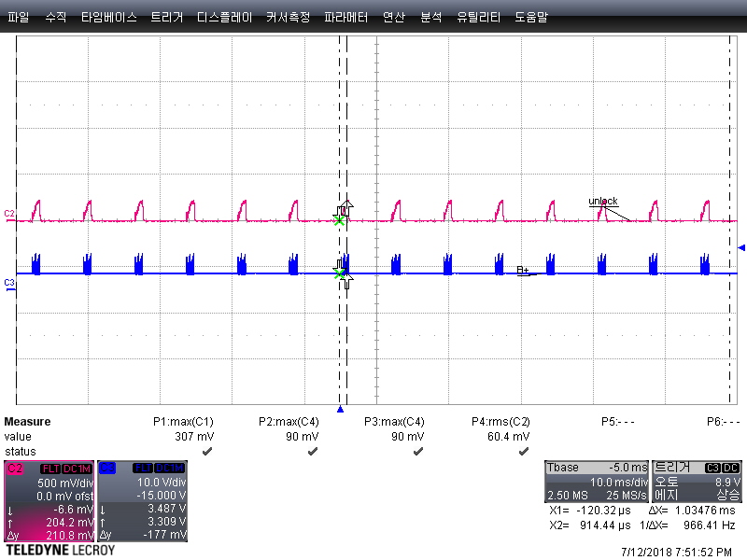The width and height of the screenshot is (747, 560).
Task: Click the X2 cursor value readout
Action: point(590,525)
